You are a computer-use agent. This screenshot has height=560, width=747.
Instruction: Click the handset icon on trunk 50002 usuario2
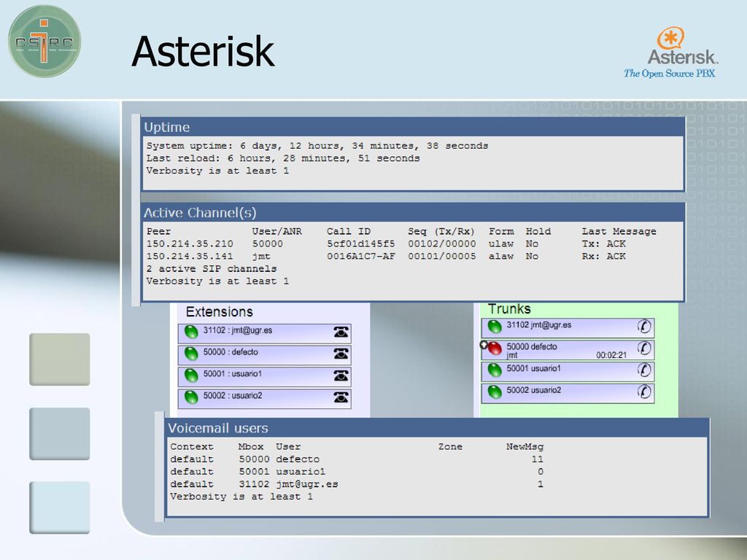(644, 392)
